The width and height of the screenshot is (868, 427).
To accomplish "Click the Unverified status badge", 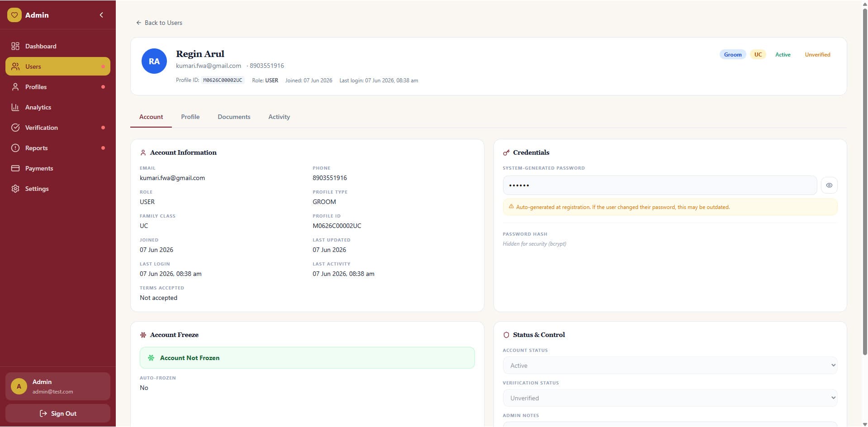I will (x=817, y=55).
